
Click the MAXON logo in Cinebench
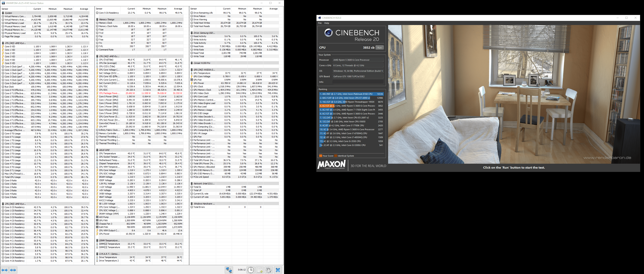(x=331, y=165)
